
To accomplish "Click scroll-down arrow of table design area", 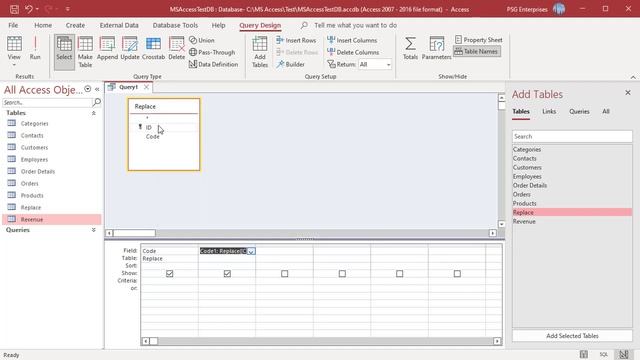I will (502, 224).
